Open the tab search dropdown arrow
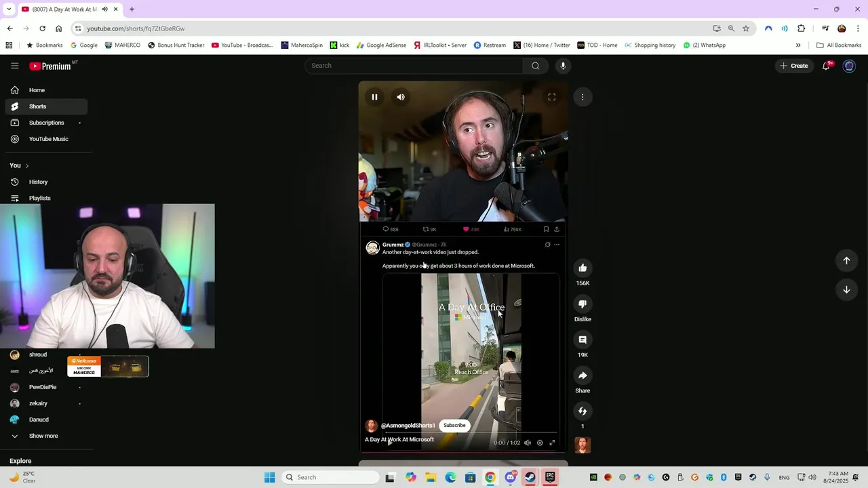868x488 pixels. coord(8,9)
